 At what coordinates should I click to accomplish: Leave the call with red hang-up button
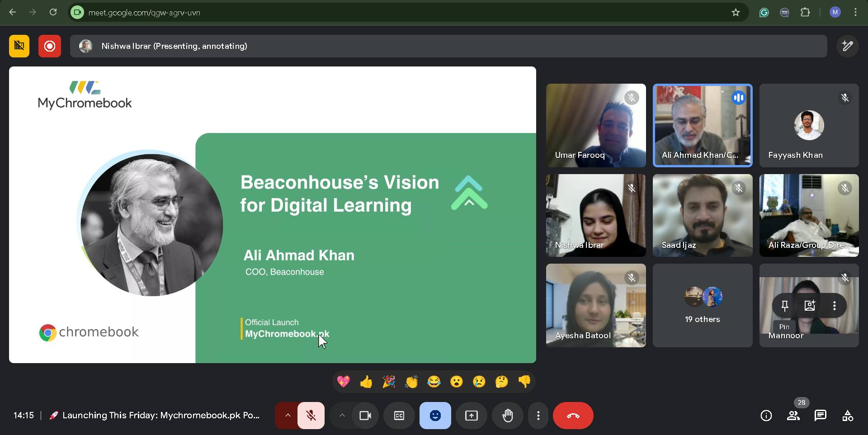coord(573,416)
